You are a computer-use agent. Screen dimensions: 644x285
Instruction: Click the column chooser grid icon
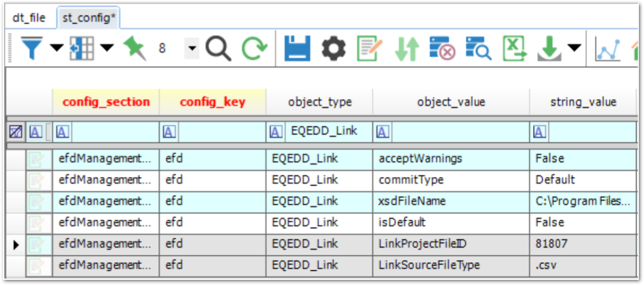(x=82, y=48)
